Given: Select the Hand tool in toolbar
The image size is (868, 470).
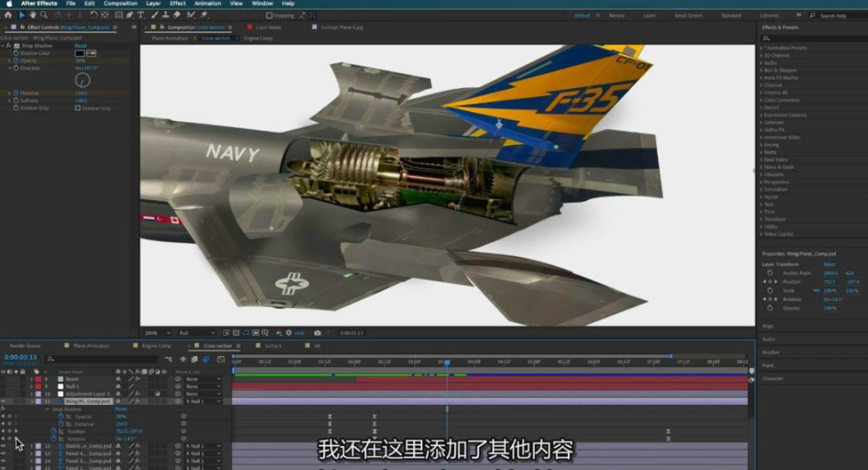Looking at the screenshot, I should tap(32, 15).
